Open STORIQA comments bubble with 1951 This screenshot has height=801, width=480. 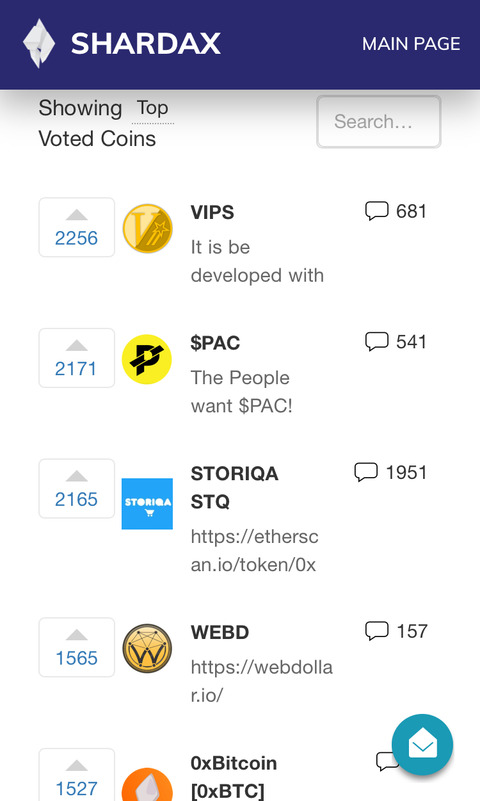pos(366,472)
